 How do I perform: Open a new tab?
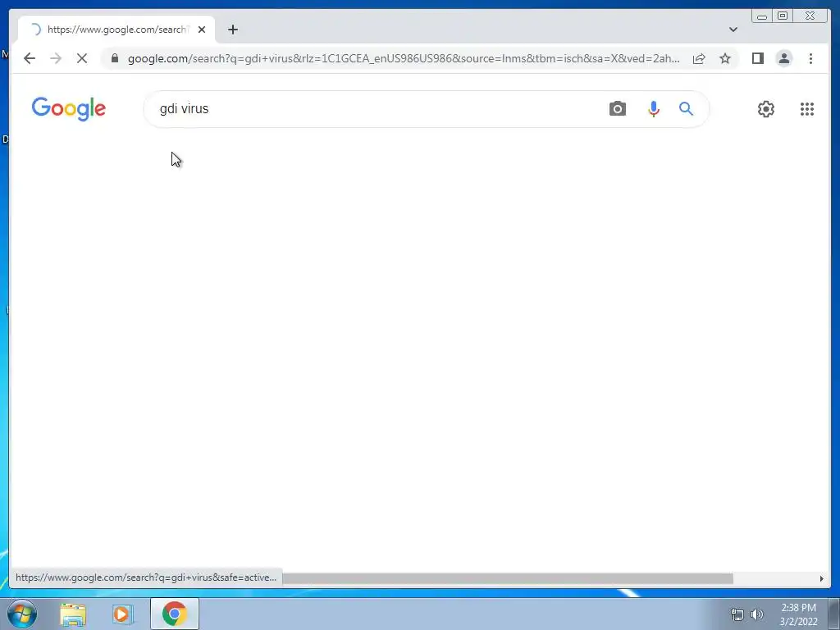[x=232, y=30]
